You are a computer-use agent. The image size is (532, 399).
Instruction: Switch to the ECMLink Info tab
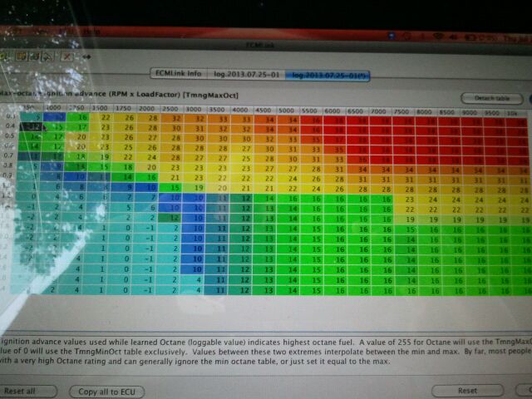175,74
